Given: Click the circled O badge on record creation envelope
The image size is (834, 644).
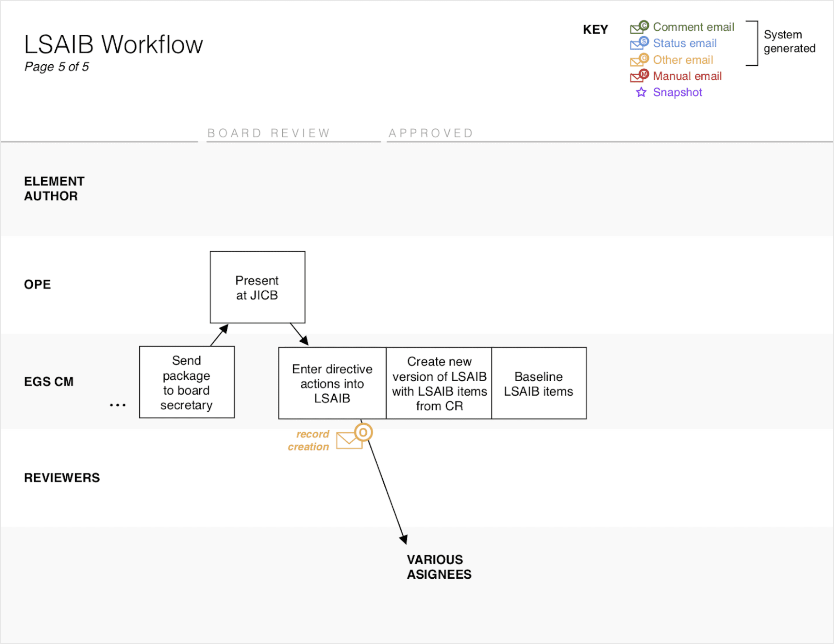Looking at the screenshot, I should coord(363,432).
